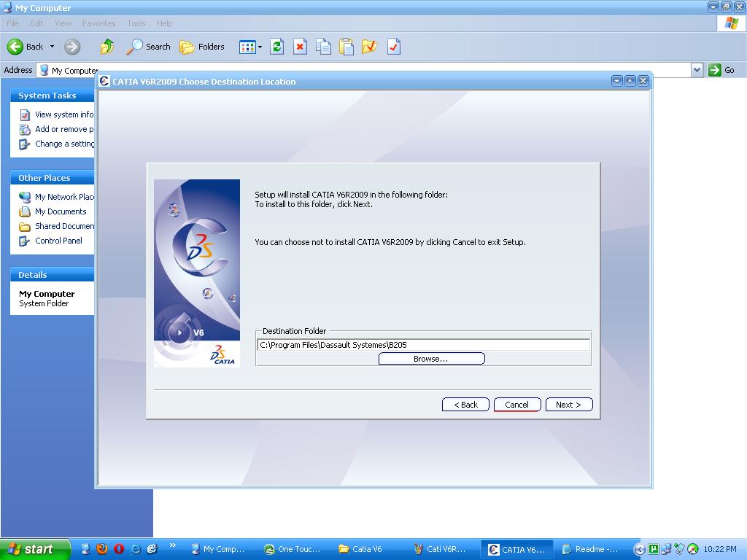Click the grayed Forward arrow icon
Viewport: 747px width, 560px height.
coord(72,47)
